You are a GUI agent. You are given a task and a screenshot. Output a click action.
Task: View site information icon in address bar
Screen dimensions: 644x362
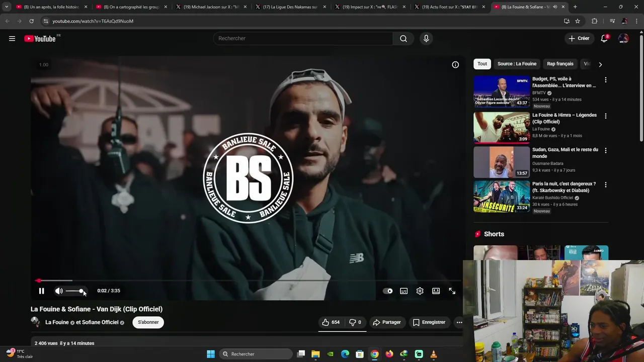click(46, 21)
